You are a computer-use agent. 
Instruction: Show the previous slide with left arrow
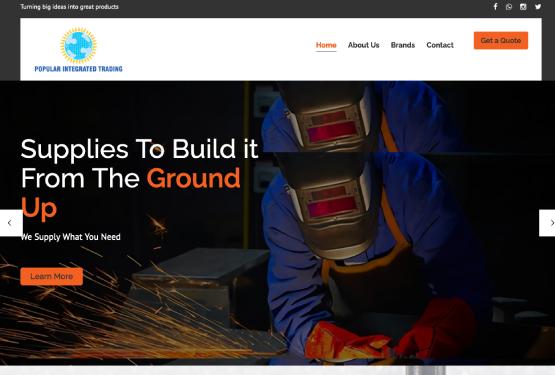(x=11, y=223)
